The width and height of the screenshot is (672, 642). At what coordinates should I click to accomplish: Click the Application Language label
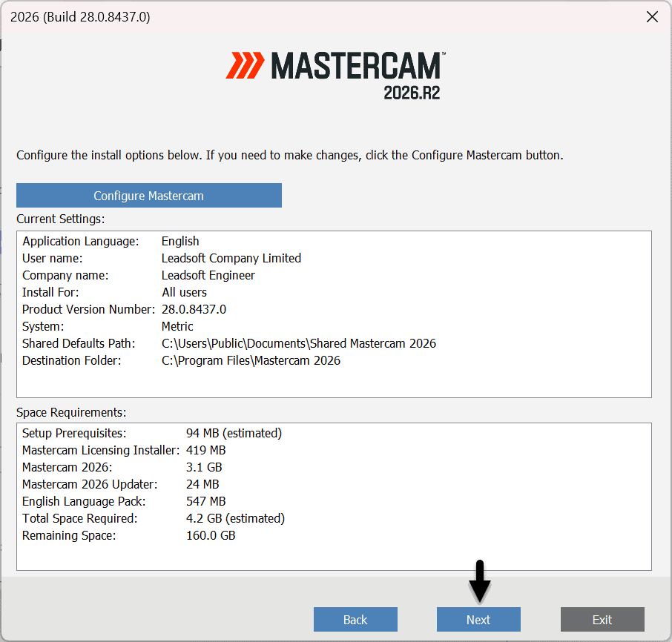(x=81, y=241)
